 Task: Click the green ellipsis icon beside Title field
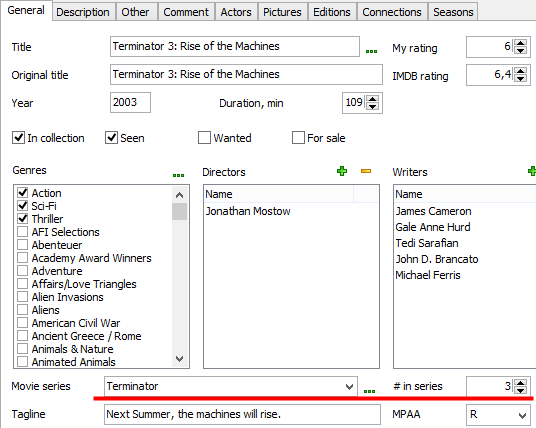[371, 51]
